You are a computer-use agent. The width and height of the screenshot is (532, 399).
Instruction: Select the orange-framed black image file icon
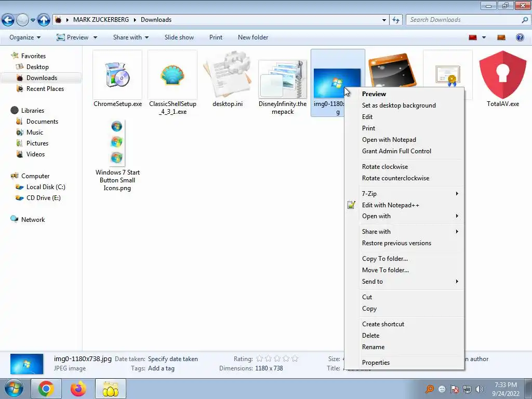[x=393, y=70]
